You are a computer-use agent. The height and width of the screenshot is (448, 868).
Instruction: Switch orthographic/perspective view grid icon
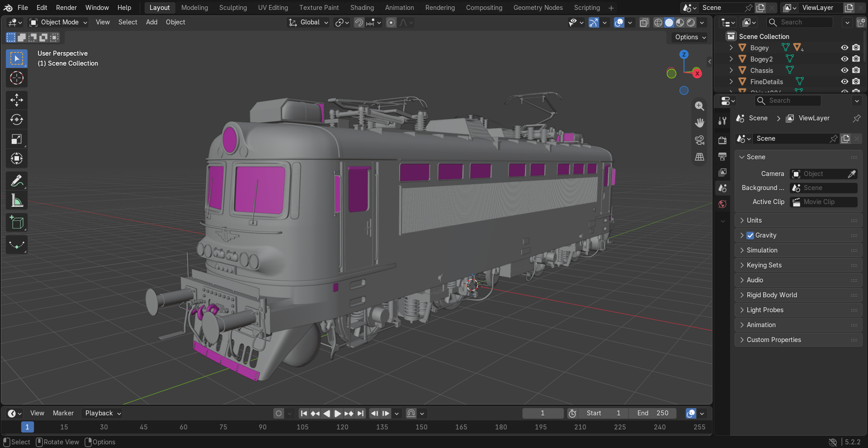pyautogui.click(x=699, y=157)
